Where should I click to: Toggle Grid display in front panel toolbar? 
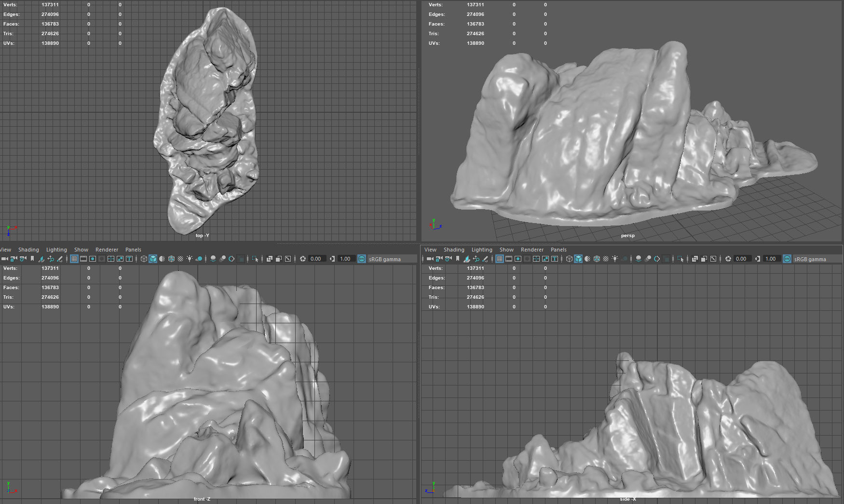pos(74,259)
